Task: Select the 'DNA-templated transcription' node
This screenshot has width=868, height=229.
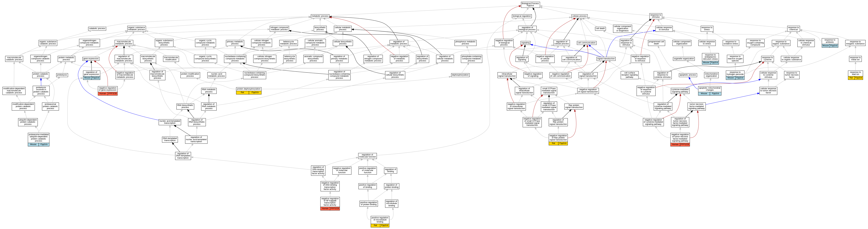Action: point(170,139)
